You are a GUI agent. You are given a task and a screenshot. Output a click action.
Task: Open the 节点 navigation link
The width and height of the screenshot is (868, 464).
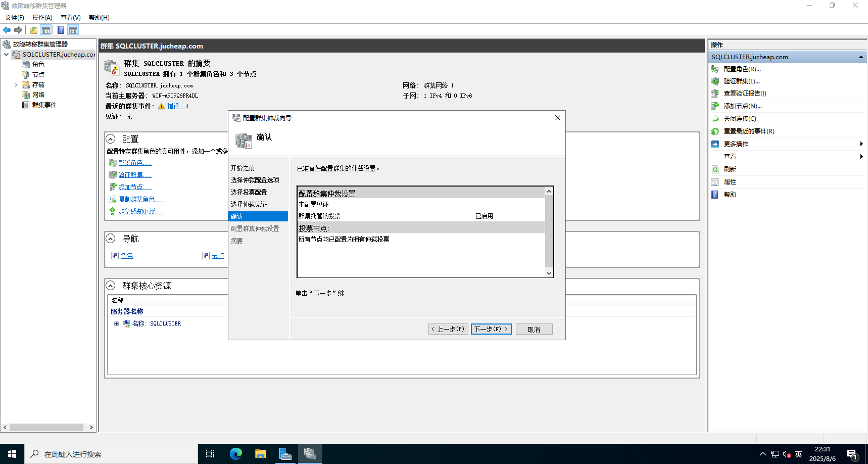[218, 256]
